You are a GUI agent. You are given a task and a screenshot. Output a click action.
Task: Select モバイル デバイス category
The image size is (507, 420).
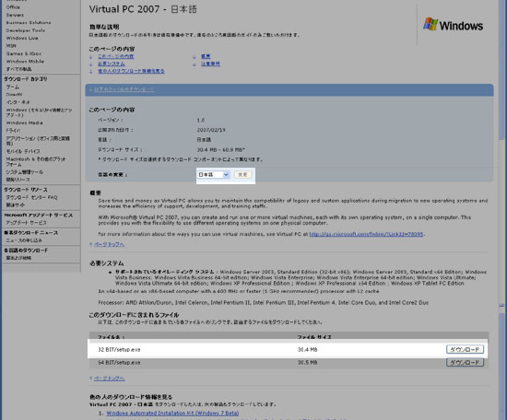(23, 151)
